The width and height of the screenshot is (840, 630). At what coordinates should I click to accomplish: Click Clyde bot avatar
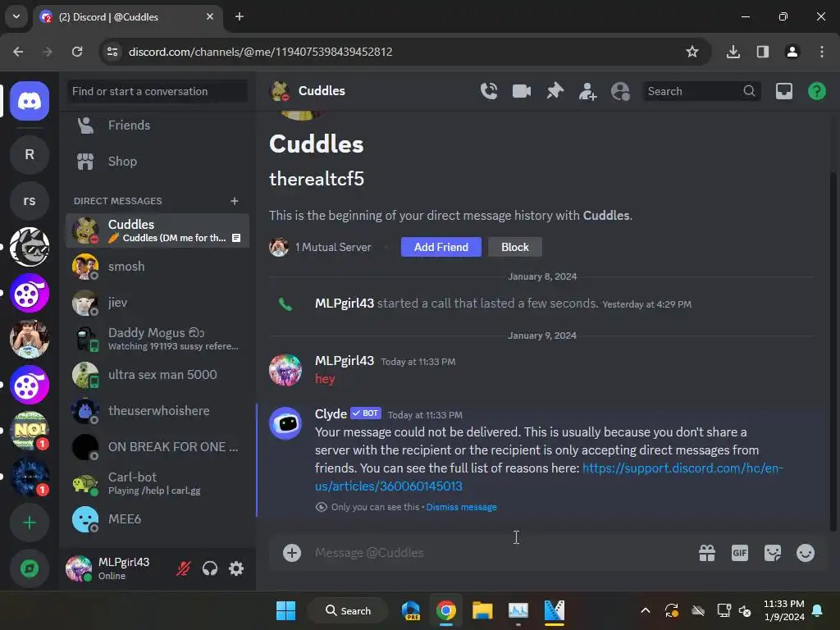coord(285,423)
